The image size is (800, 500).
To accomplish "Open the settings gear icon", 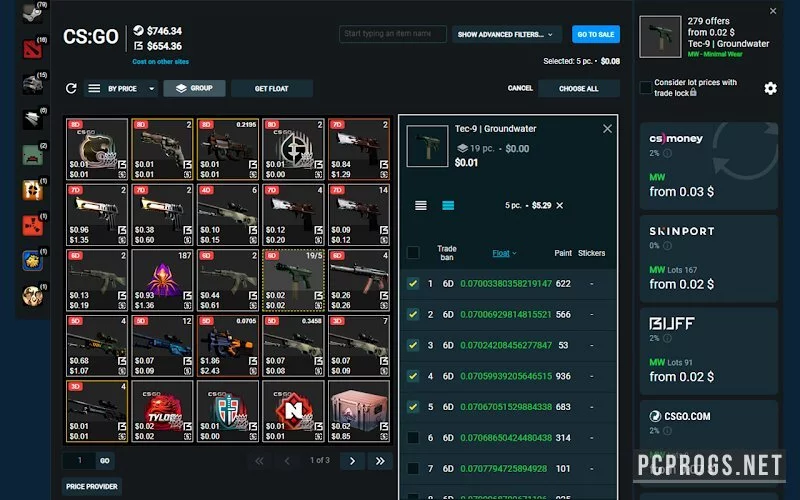I will click(770, 88).
